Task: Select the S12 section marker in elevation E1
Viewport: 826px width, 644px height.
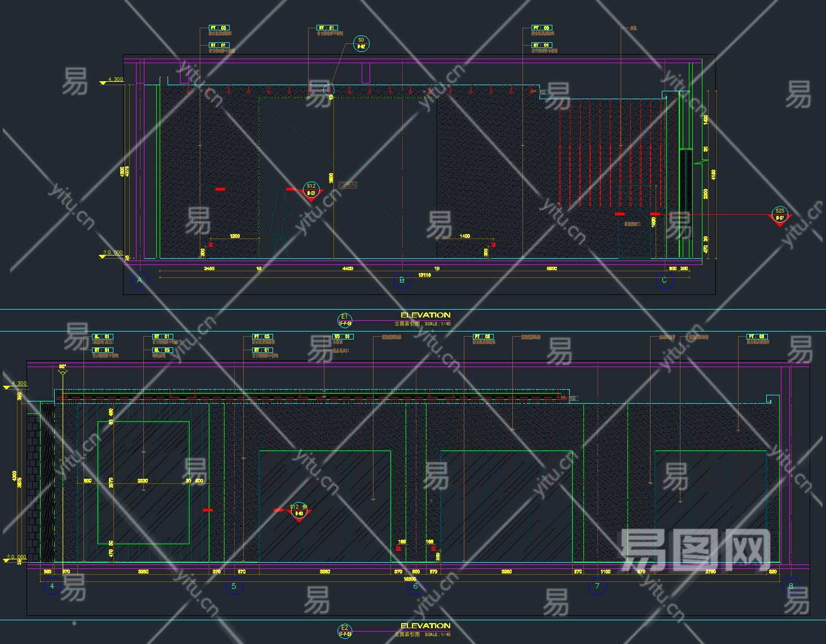Action: (311, 191)
